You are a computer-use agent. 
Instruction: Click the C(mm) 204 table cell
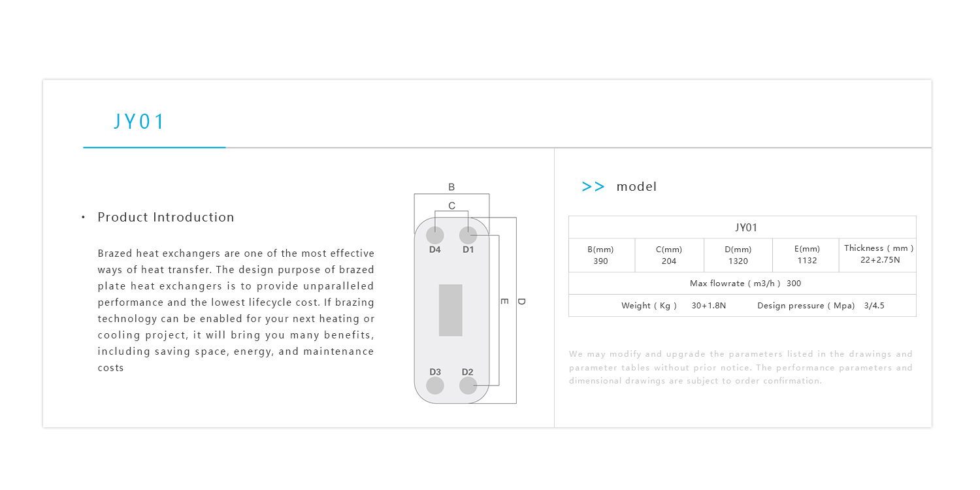coord(669,255)
